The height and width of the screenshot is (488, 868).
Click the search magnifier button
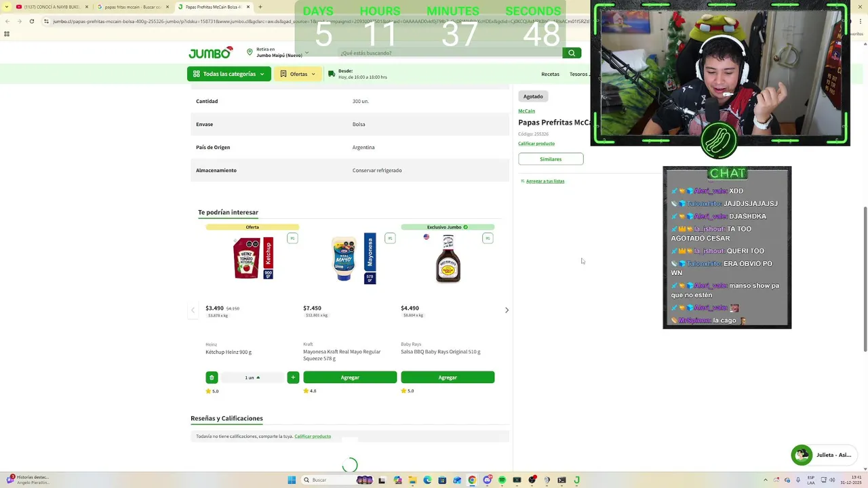coord(572,53)
